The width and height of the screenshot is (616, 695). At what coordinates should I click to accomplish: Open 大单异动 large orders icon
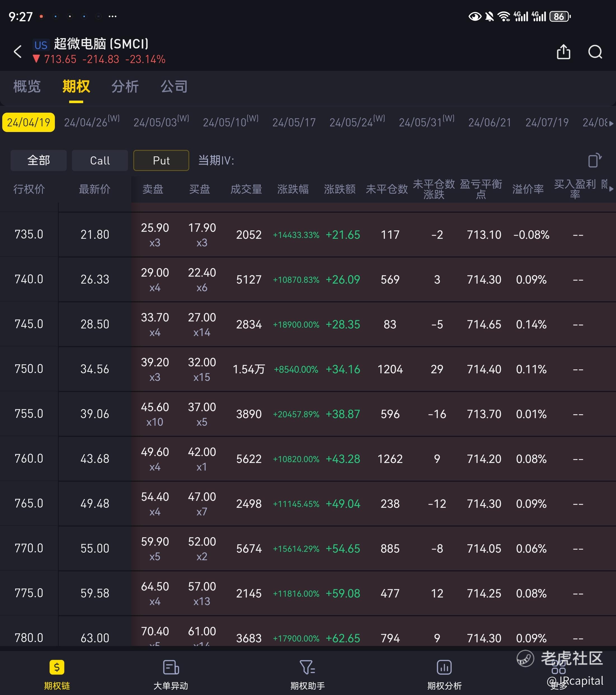tap(171, 667)
